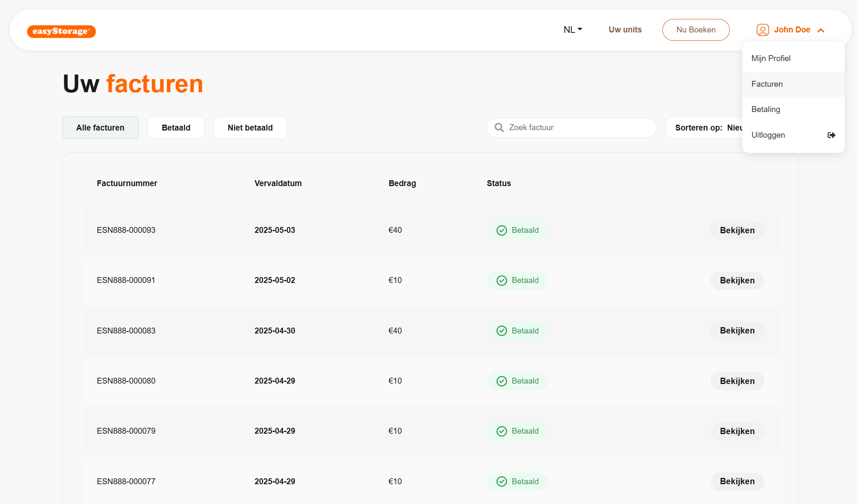Click the logout arrow icon next to Uitloggen
857x504 pixels.
831,135
